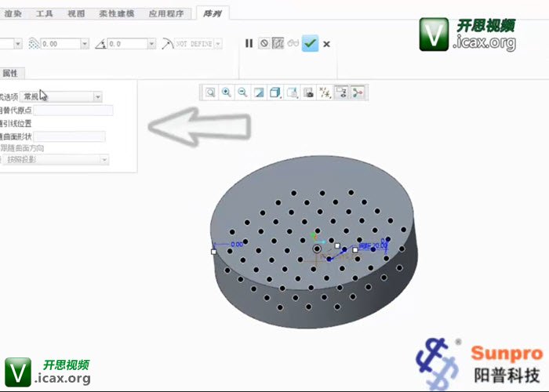
Task: Click the white drag handle at disc's left edge
Action: [214, 252]
